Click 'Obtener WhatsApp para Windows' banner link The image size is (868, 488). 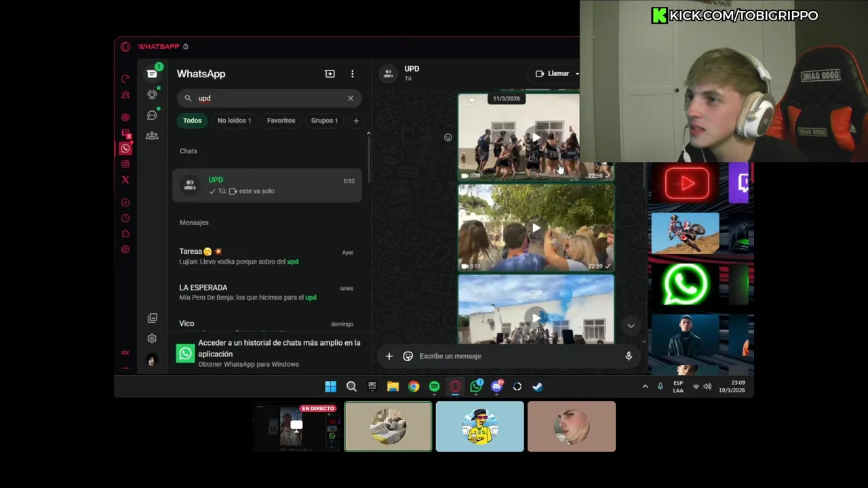coord(248,364)
